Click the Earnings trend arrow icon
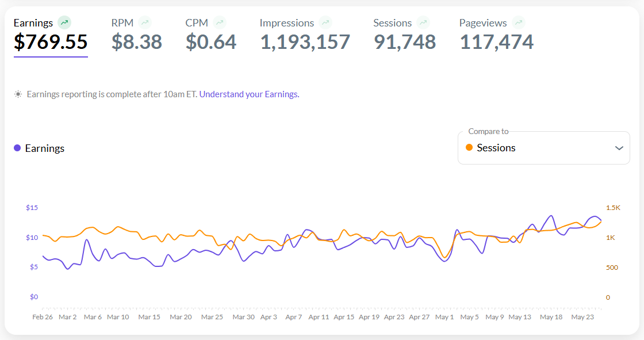This screenshot has height=340, width=644. (x=64, y=23)
